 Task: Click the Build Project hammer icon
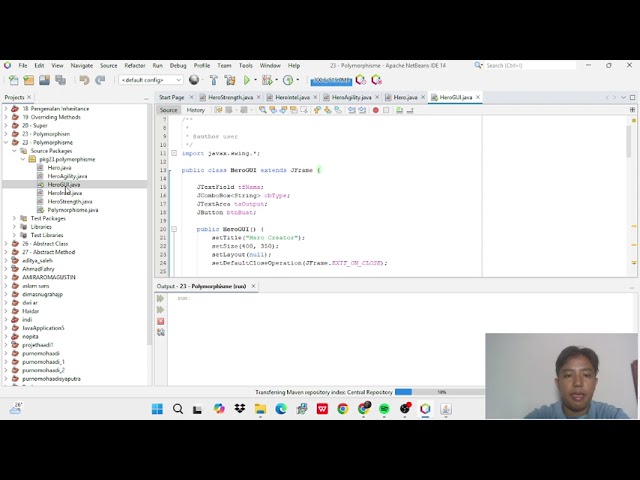point(213,80)
